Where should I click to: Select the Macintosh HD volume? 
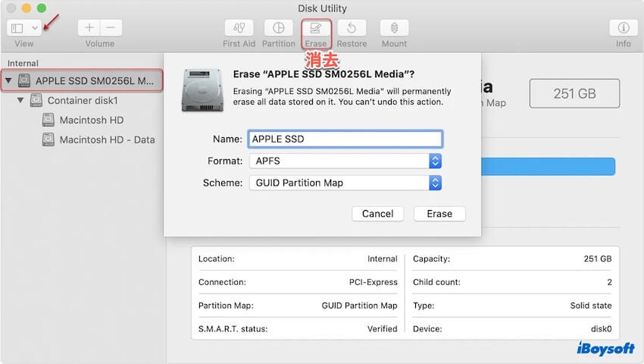(92, 120)
